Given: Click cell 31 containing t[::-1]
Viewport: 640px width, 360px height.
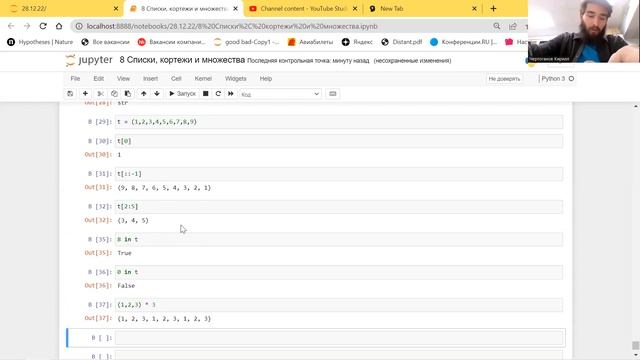Looking at the screenshot, I should coord(339,174).
